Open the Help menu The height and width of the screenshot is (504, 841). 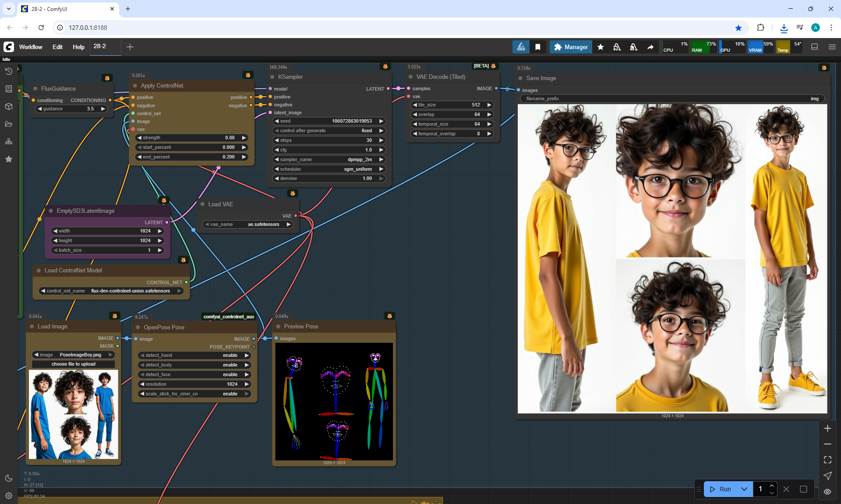(x=78, y=47)
